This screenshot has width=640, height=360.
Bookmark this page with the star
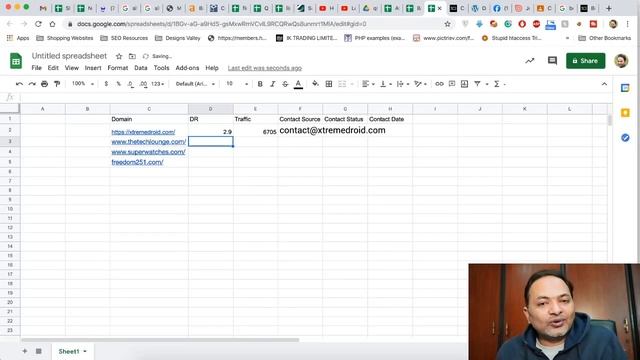[447, 24]
